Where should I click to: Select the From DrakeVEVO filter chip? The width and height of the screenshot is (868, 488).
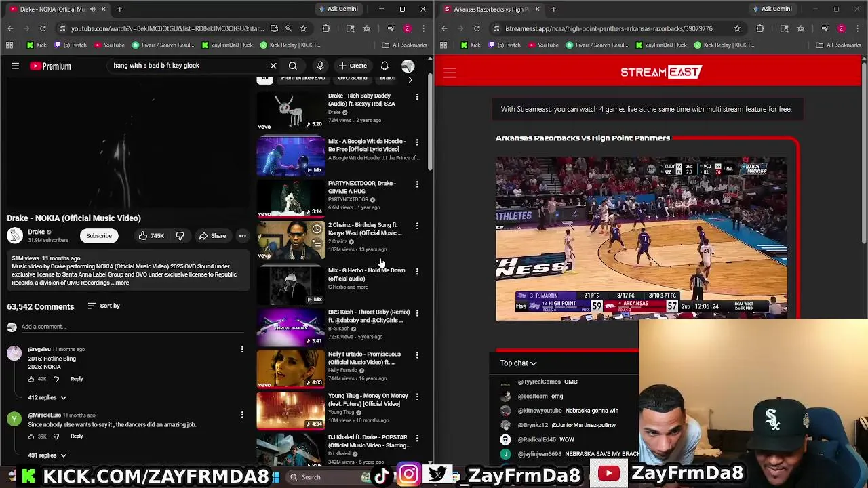(303, 79)
